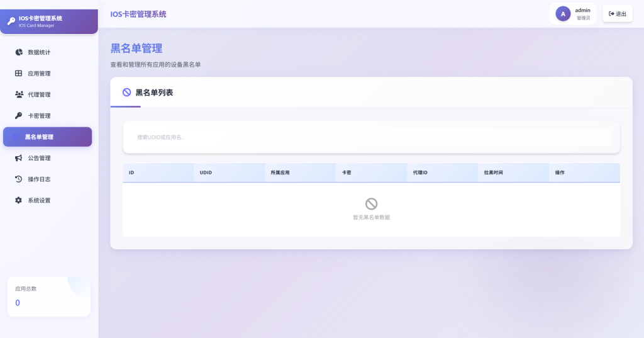The image size is (644, 338).
Task: Click the users icon for 代理管理
Action: pos(19,94)
